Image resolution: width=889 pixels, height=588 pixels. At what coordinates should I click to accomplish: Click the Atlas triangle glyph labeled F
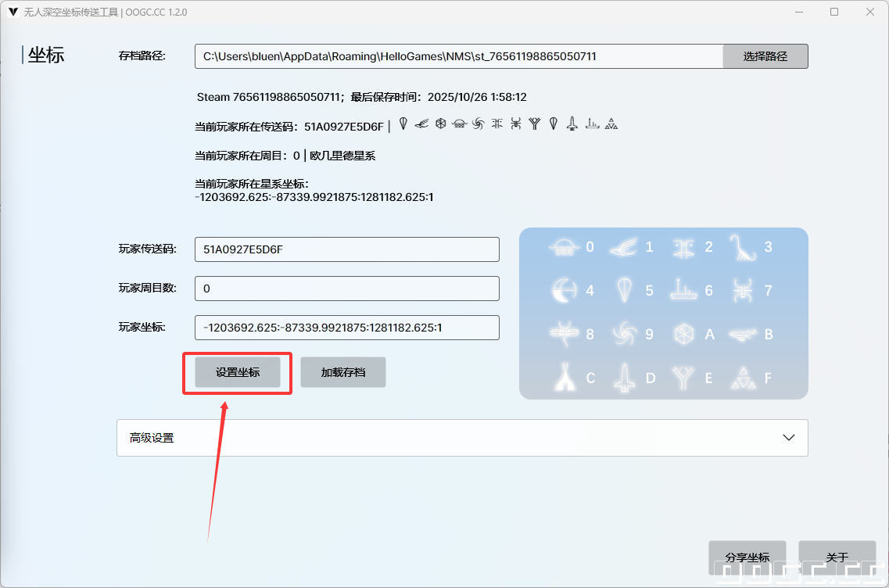743,378
